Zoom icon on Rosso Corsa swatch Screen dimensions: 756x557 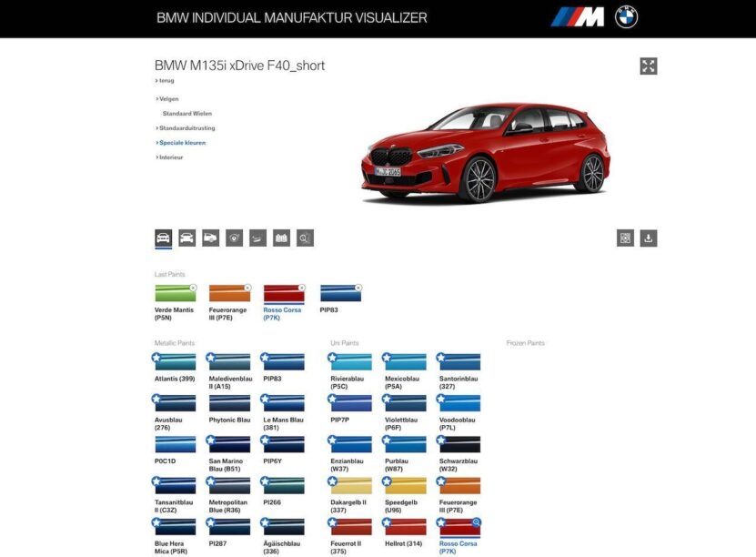(x=476, y=522)
